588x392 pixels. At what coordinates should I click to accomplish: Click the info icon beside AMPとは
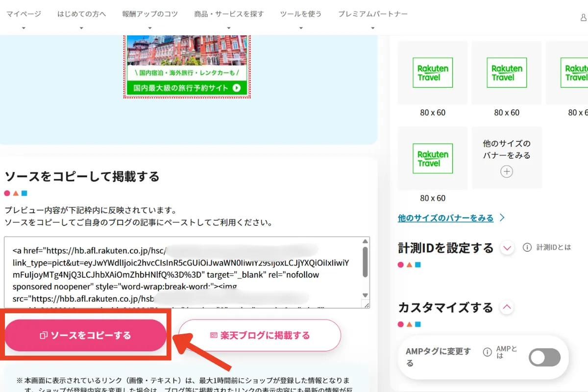487,352
